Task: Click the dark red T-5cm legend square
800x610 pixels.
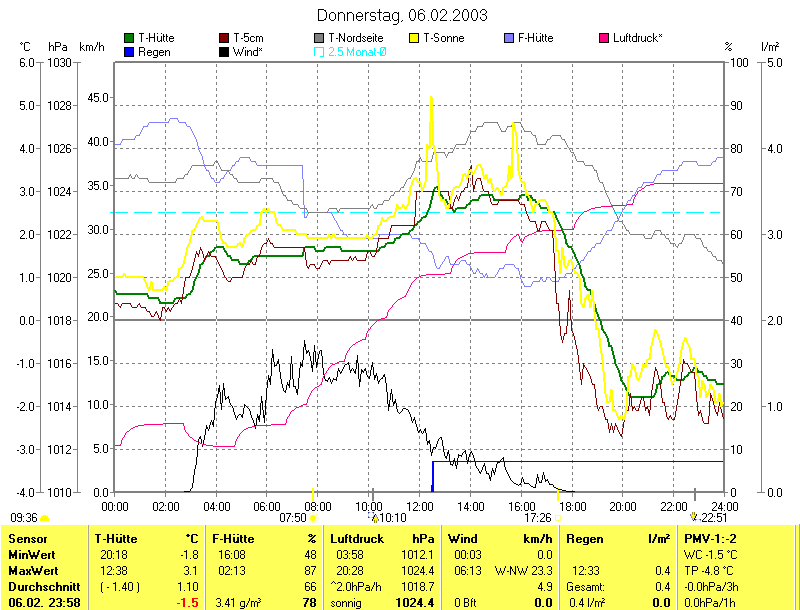Action: point(224,38)
